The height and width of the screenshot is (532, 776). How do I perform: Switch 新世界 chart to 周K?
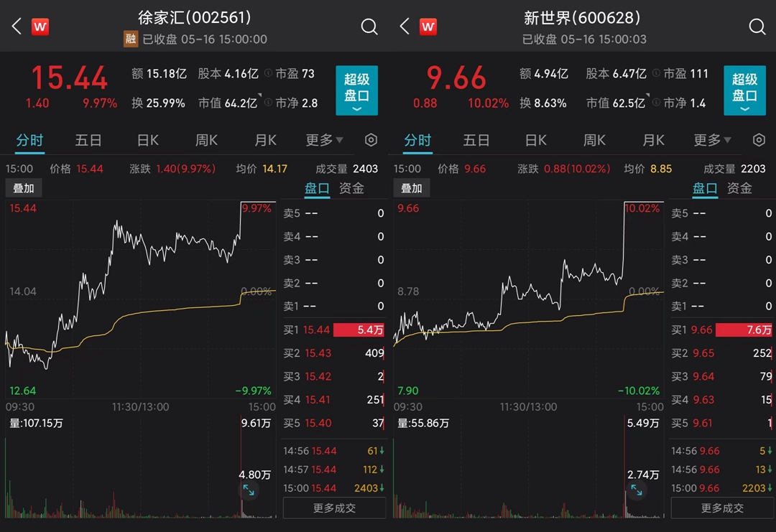point(594,141)
